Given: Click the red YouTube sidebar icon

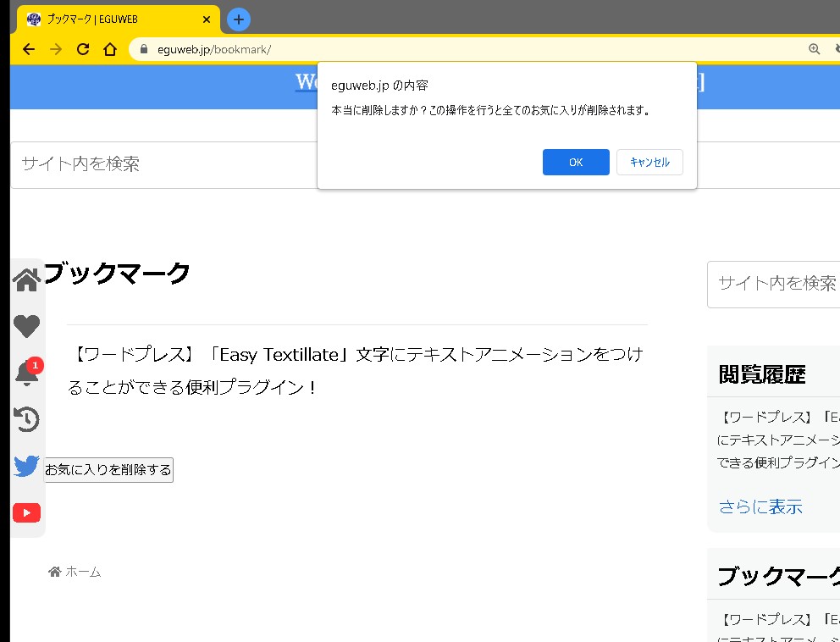Looking at the screenshot, I should (26, 513).
